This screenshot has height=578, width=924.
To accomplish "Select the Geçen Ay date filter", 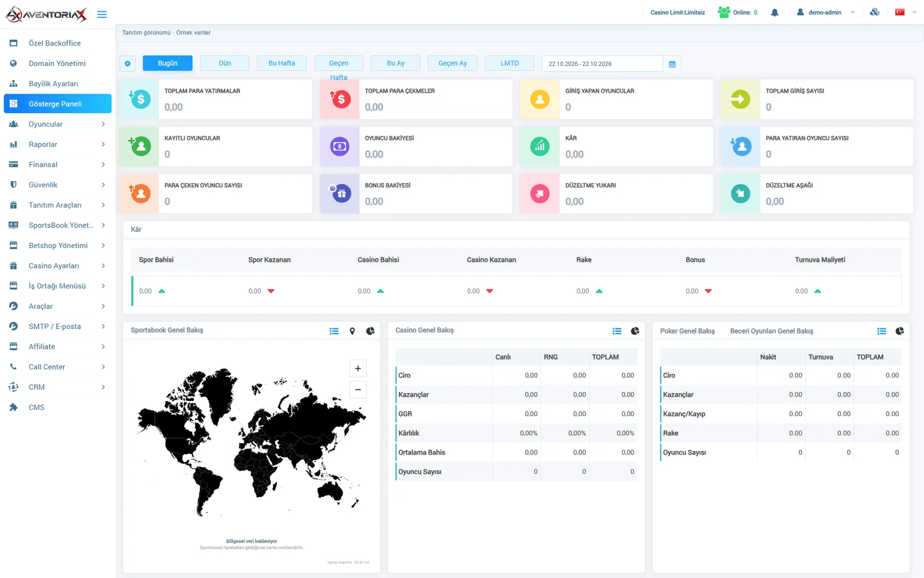I will [x=453, y=63].
